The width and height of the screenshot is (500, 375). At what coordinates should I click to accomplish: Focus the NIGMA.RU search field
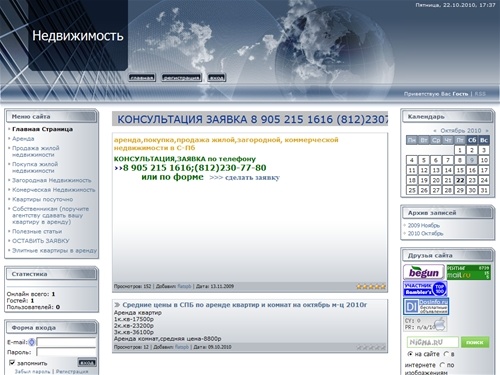[x=433, y=342]
